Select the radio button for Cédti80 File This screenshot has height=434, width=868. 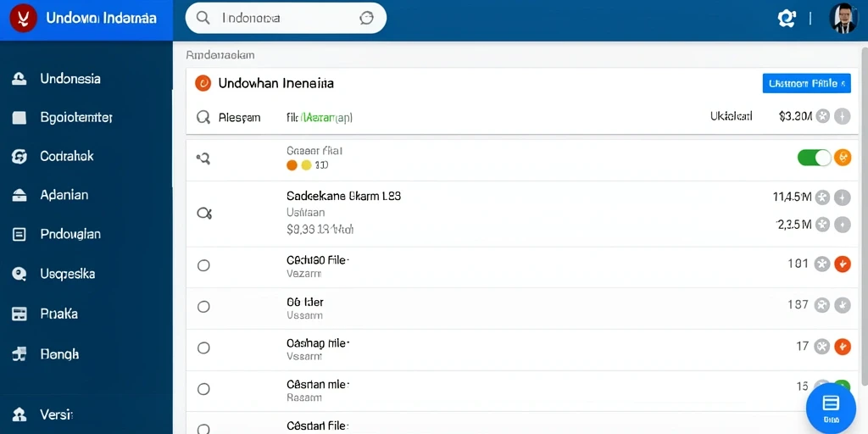pos(203,265)
